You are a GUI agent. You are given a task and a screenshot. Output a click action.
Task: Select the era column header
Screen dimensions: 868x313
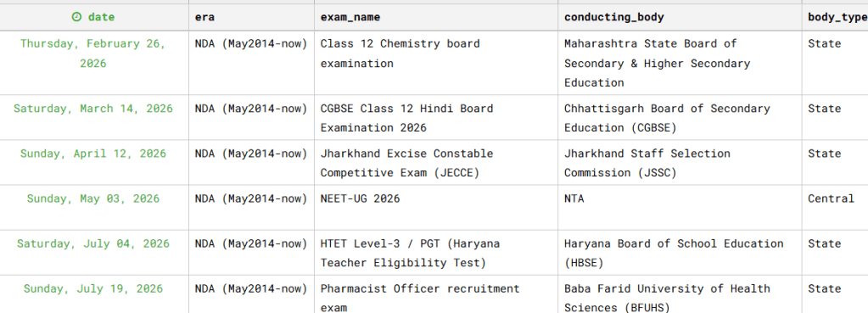[x=251, y=17]
